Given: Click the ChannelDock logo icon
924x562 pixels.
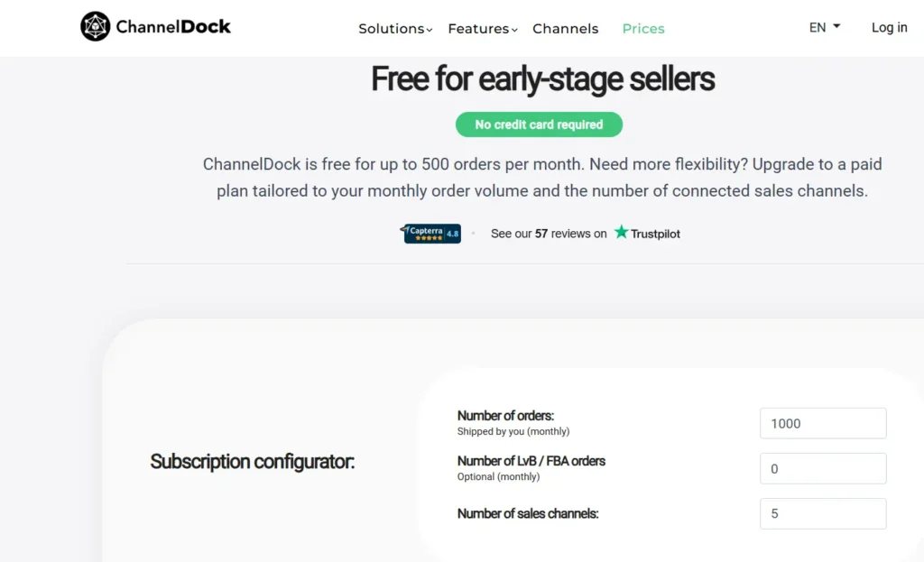Looking at the screenshot, I should coord(96,26).
